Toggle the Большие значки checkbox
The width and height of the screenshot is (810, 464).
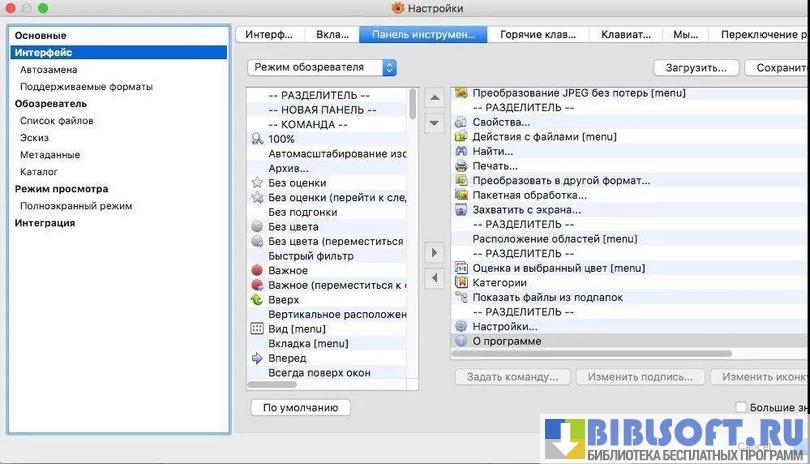click(x=741, y=408)
